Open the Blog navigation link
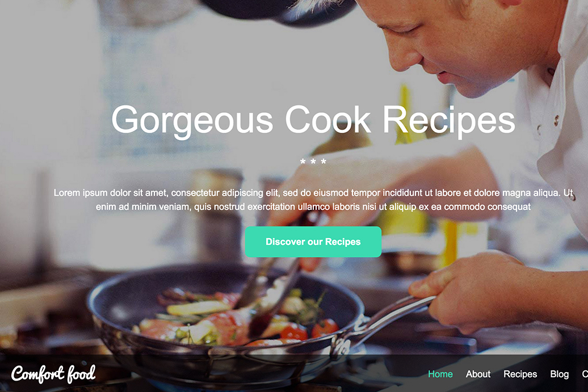 [560, 374]
